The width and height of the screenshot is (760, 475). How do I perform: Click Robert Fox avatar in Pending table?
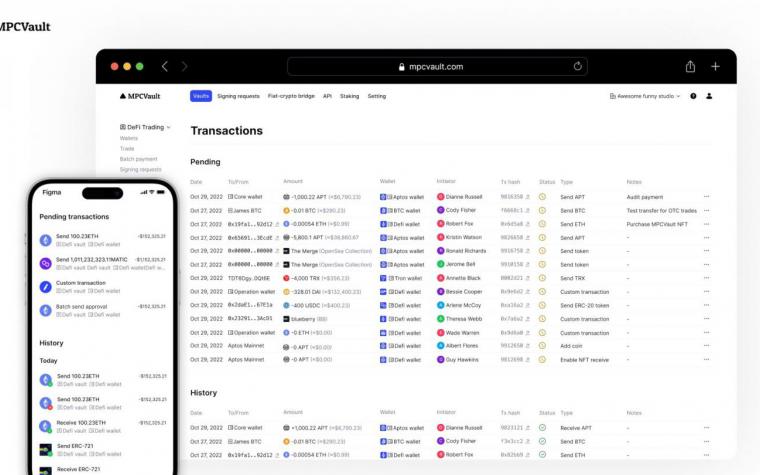pyautogui.click(x=440, y=224)
